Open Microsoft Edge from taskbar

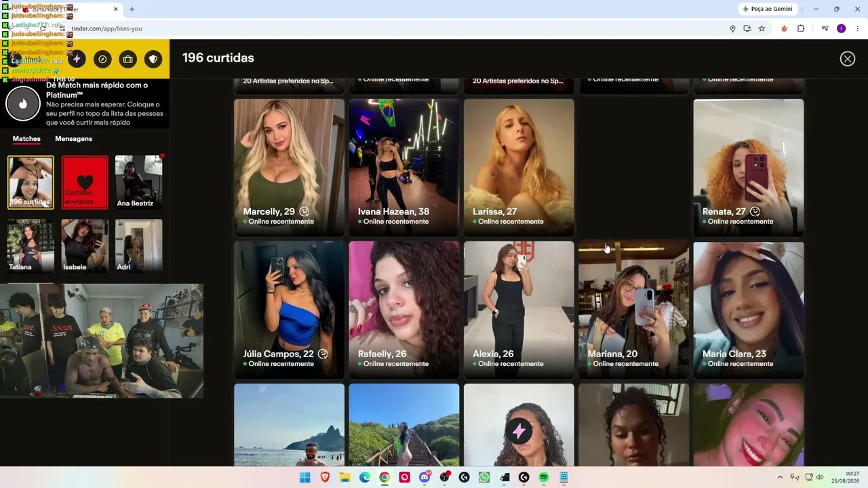(365, 477)
